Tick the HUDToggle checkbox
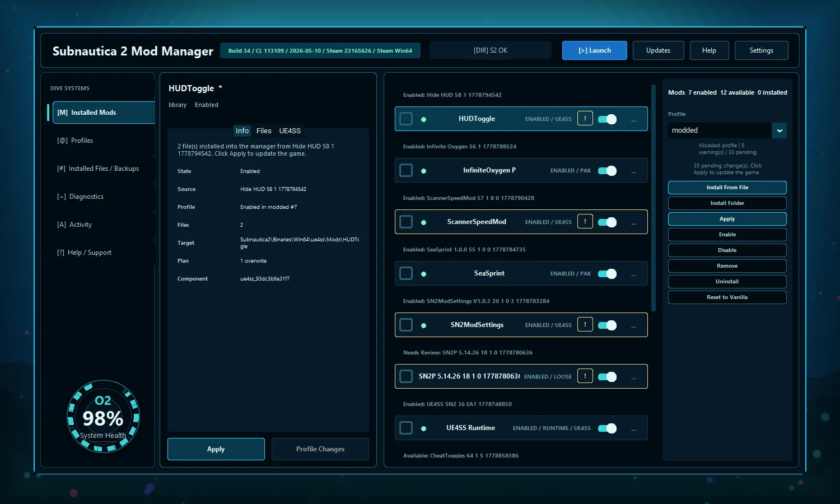 click(x=406, y=119)
